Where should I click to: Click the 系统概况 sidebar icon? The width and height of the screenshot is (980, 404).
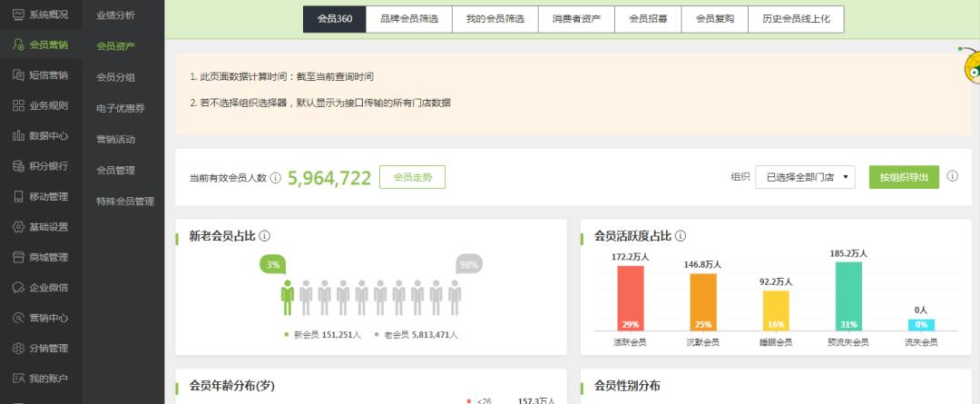(19, 14)
